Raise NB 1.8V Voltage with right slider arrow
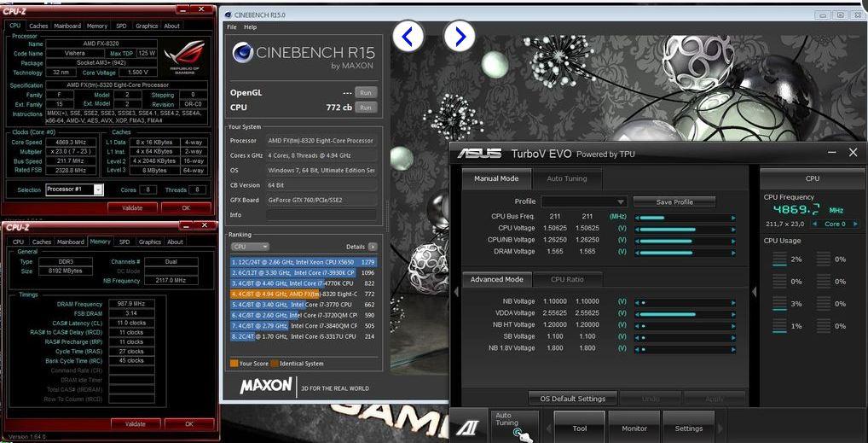Screen dimensions: 868x443 pyautogui.click(x=733, y=349)
